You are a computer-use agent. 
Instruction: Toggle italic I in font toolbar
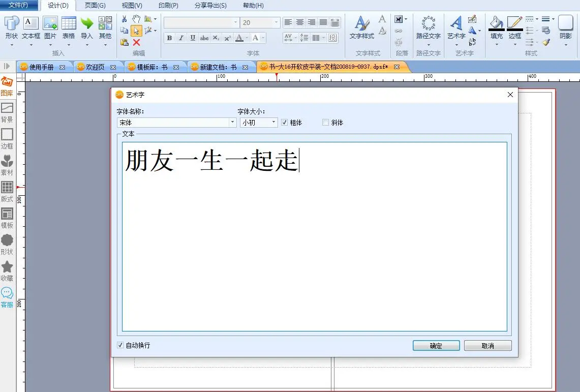(181, 38)
